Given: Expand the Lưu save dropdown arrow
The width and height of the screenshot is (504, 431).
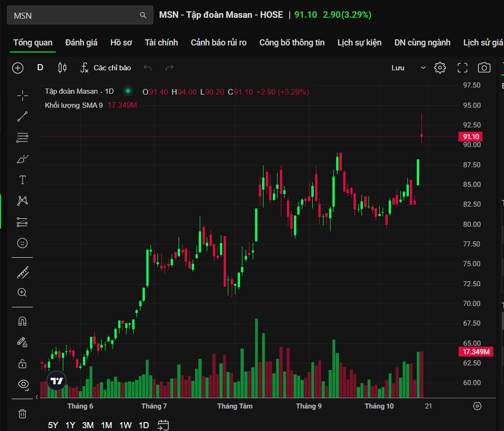Looking at the screenshot, I should point(423,68).
